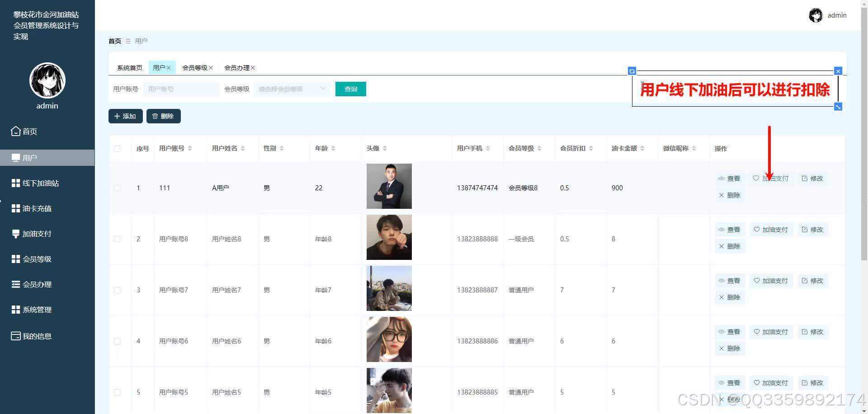This screenshot has height=414, width=868.
Task: Check row 1 checkbox for 111
Action: coord(117,188)
